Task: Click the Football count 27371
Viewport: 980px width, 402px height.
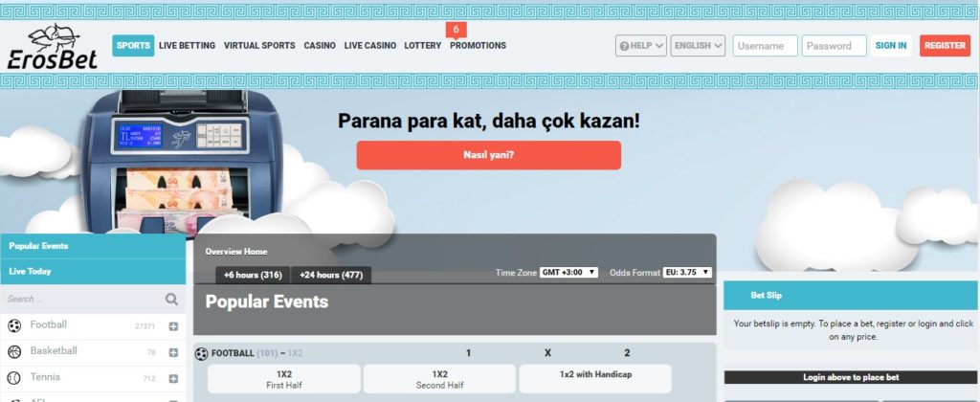Action: (x=145, y=326)
